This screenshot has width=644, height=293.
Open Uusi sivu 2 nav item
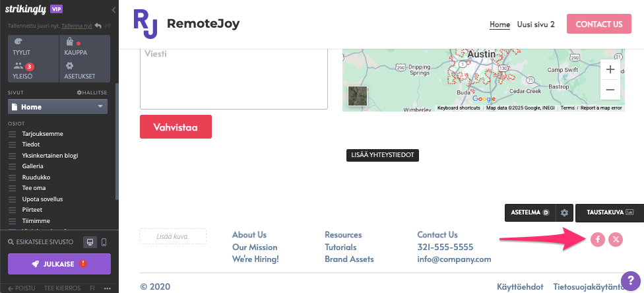(536, 24)
